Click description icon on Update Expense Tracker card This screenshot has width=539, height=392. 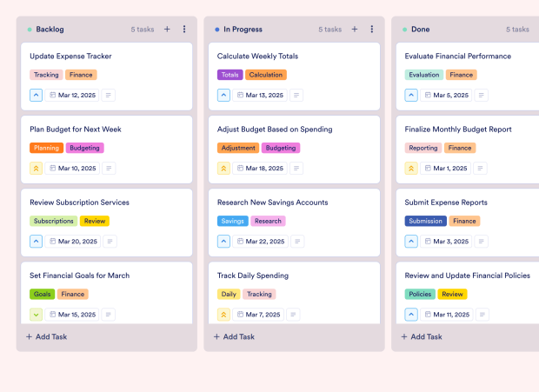pyautogui.click(x=109, y=96)
